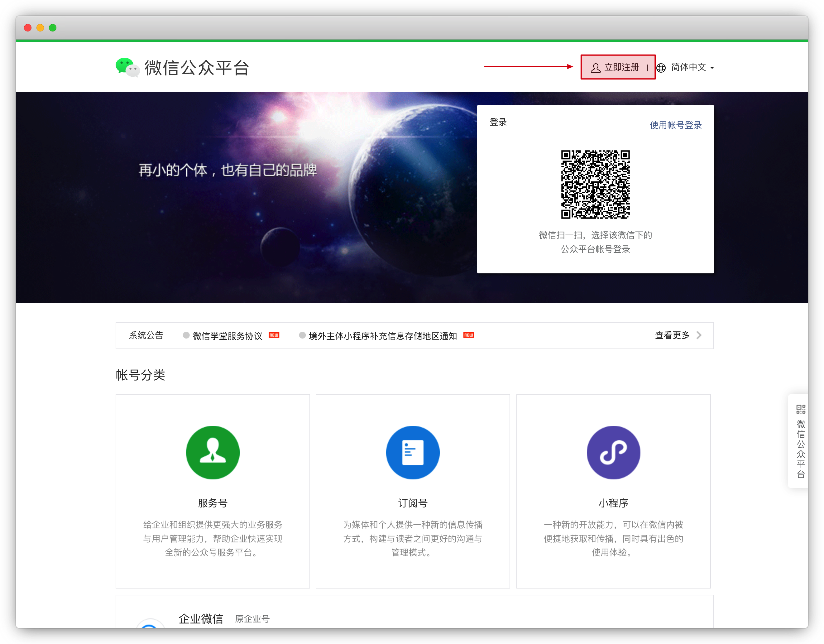
Task: Switch to 使用帐号登录 account login
Action: click(676, 125)
